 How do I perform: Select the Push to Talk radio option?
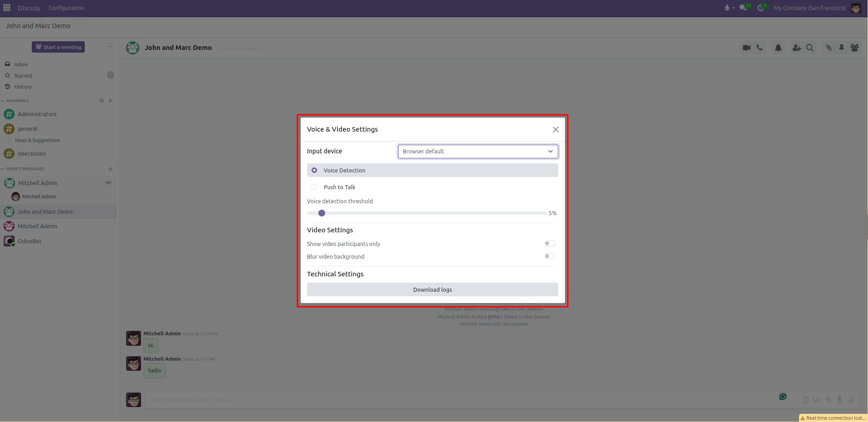tap(314, 187)
